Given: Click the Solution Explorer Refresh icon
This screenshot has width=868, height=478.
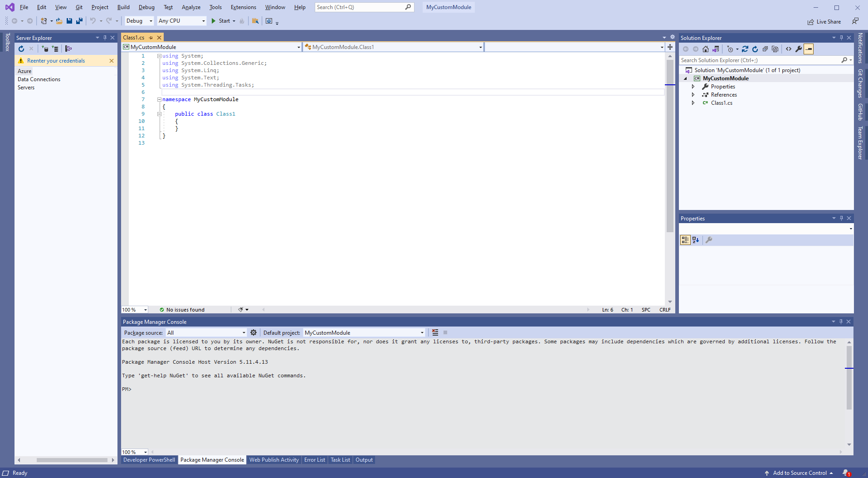Looking at the screenshot, I should click(755, 49).
